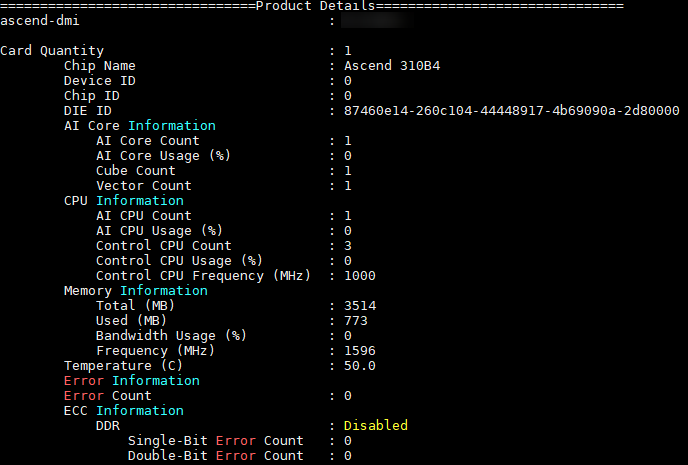688x465 pixels.
Task: Click the 'Chip ID' label
Action: tap(92, 96)
